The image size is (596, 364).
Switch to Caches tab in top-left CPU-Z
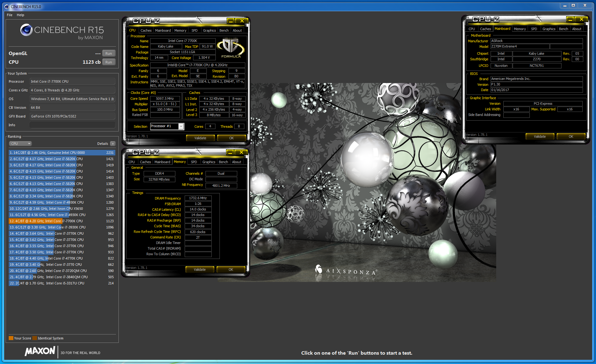pos(146,30)
